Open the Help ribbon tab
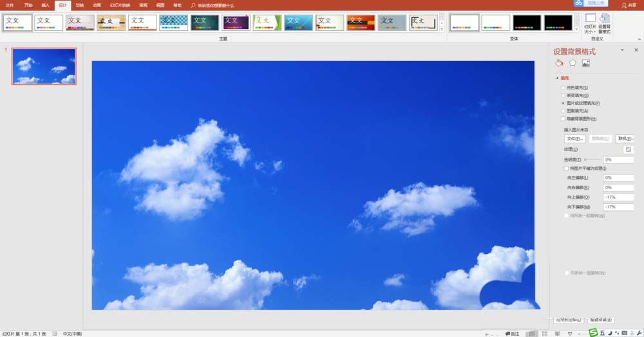 pyautogui.click(x=178, y=5)
